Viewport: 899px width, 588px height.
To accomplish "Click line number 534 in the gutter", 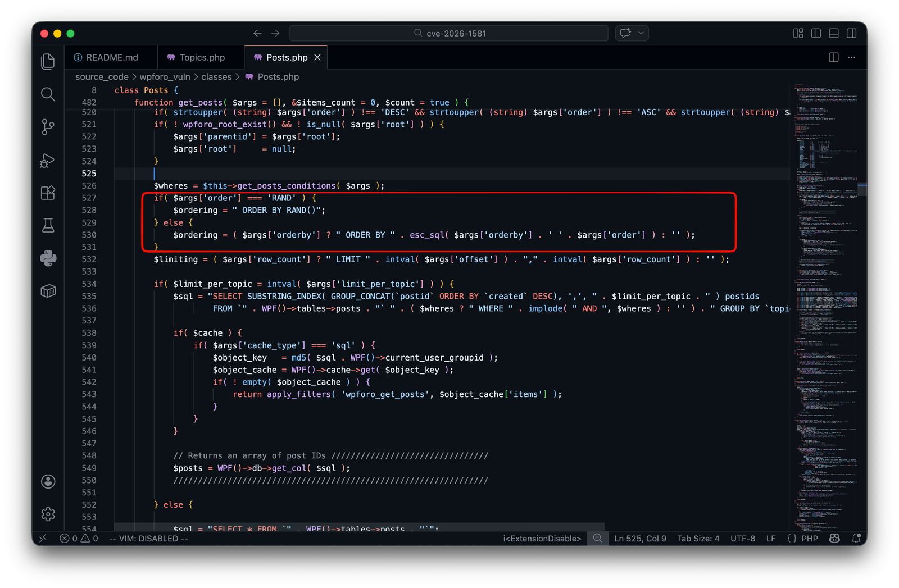I will pos(89,284).
